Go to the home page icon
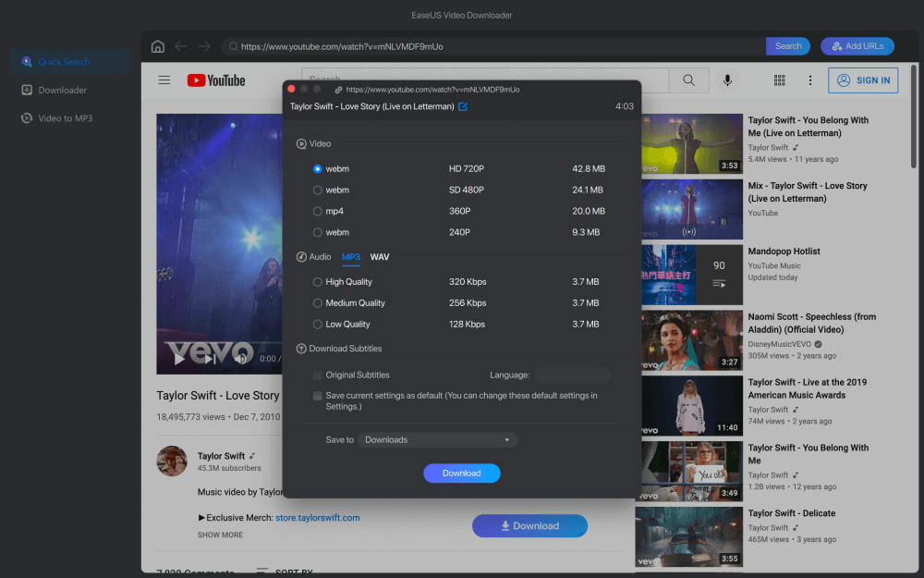This screenshot has width=924, height=578. point(157,46)
